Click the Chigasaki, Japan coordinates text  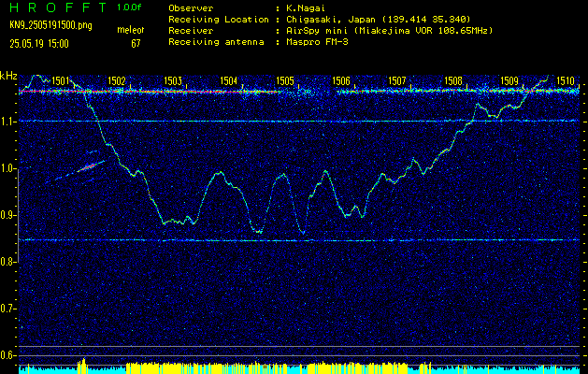379,19
